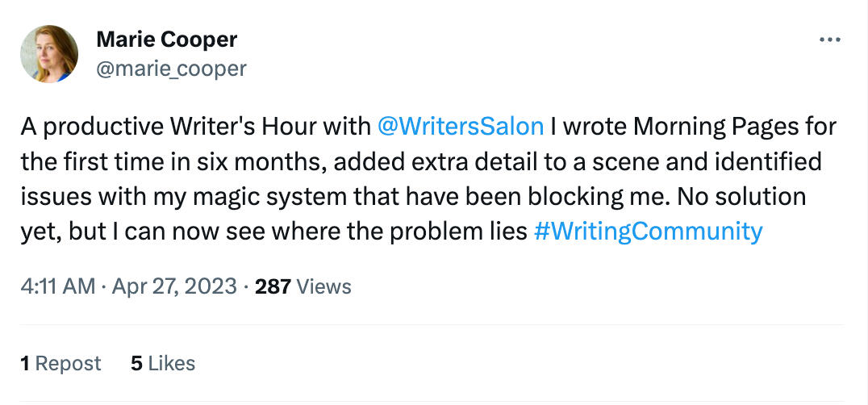The width and height of the screenshot is (868, 405).
Task: View the 287 Views analytics
Action: [x=303, y=286]
